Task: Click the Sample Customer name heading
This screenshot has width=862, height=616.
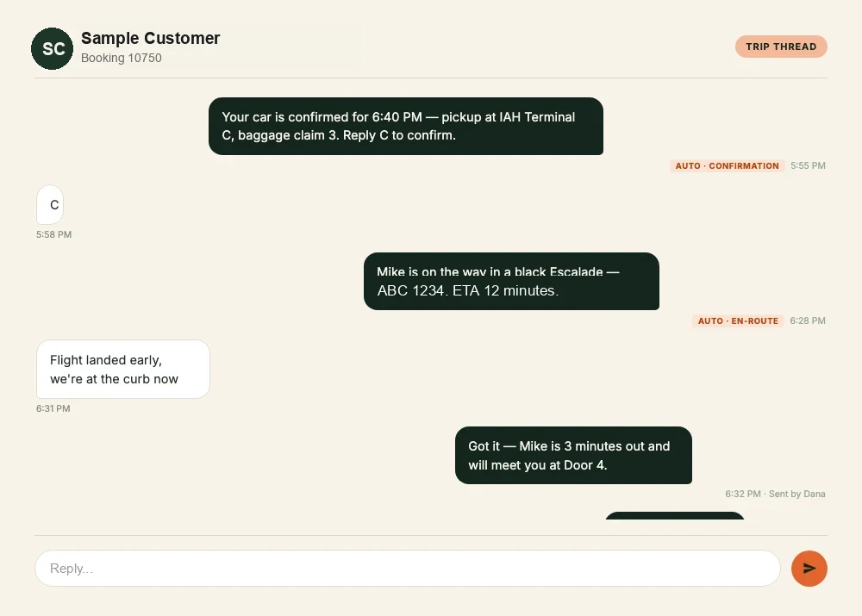Action: click(151, 38)
